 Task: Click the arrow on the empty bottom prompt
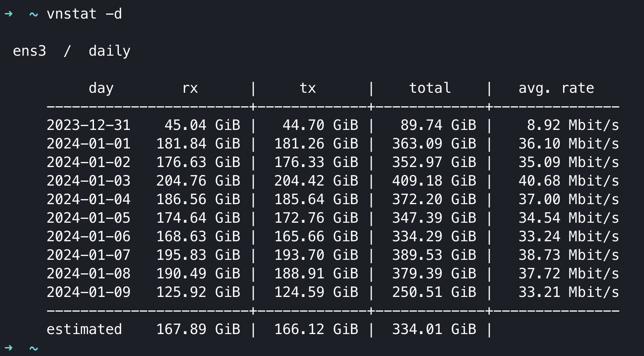(x=8, y=348)
